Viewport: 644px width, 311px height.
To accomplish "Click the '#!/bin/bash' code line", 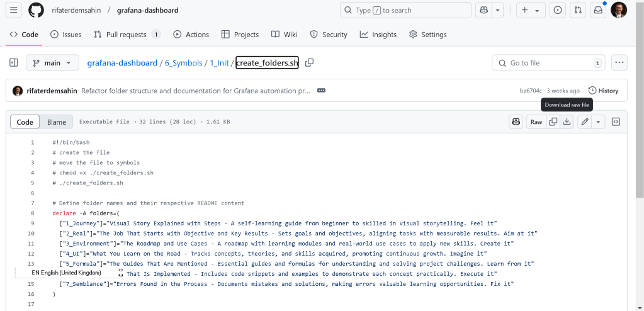I will 71,142.
